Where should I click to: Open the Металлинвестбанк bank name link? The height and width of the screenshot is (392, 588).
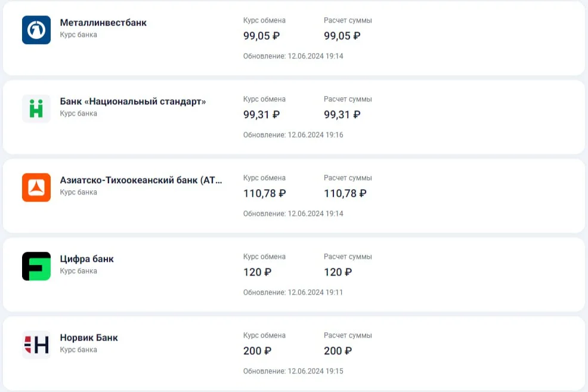point(103,23)
